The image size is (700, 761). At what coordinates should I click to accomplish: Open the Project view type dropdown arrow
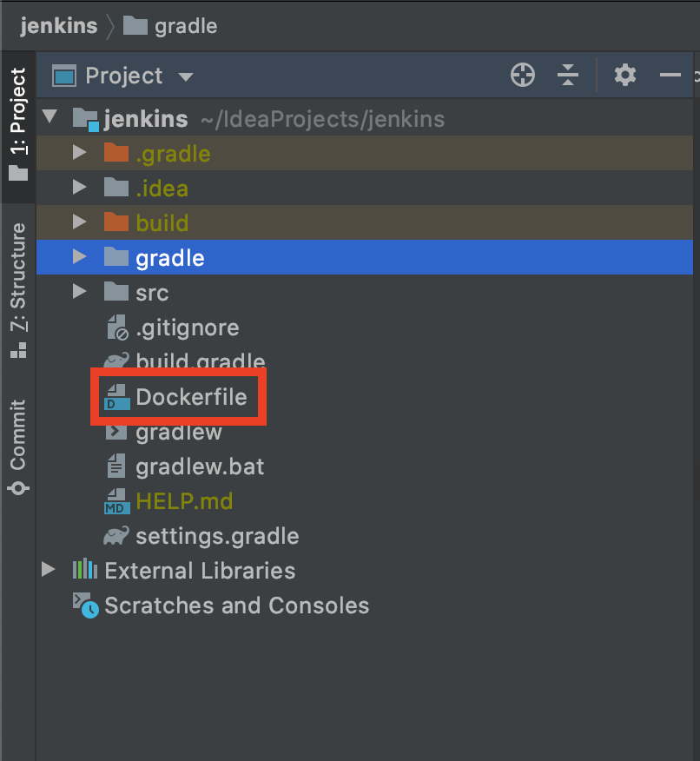[186, 76]
